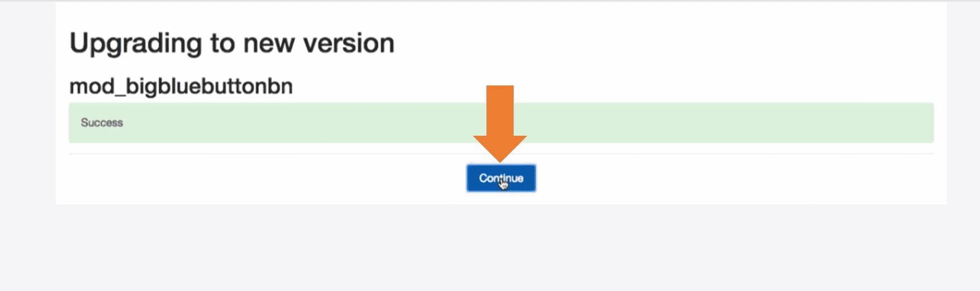Click the gray margin right of the panel
This screenshot has width=980, height=291.
[x=963, y=112]
